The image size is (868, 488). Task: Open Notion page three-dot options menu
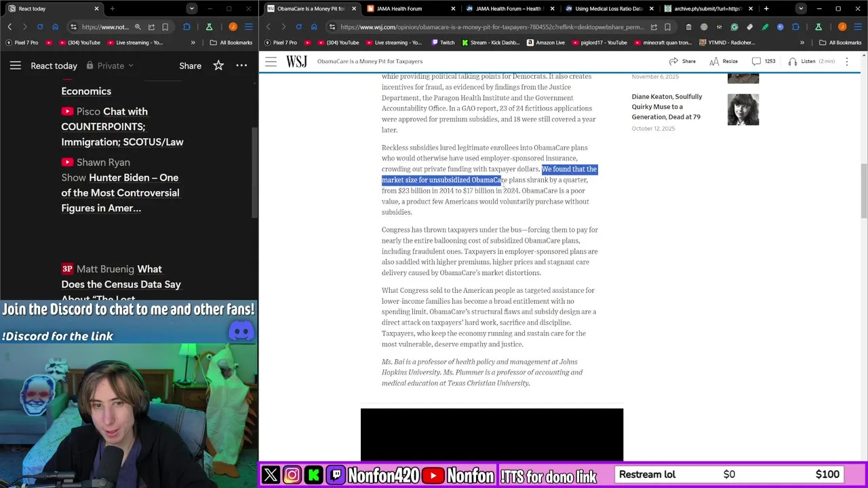241,66
